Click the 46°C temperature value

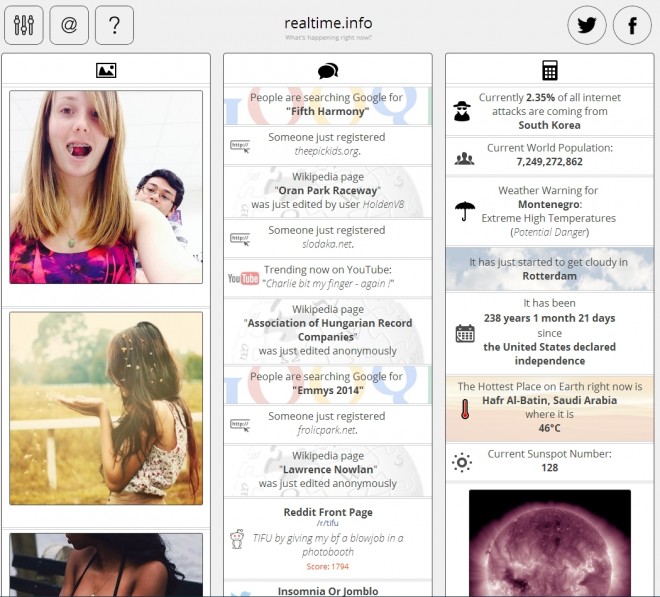tap(550, 428)
